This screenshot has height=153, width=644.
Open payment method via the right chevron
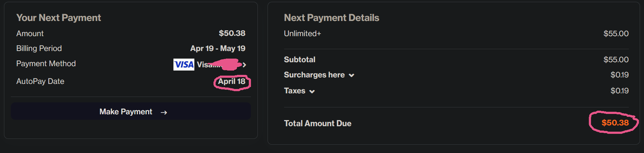coord(244,65)
